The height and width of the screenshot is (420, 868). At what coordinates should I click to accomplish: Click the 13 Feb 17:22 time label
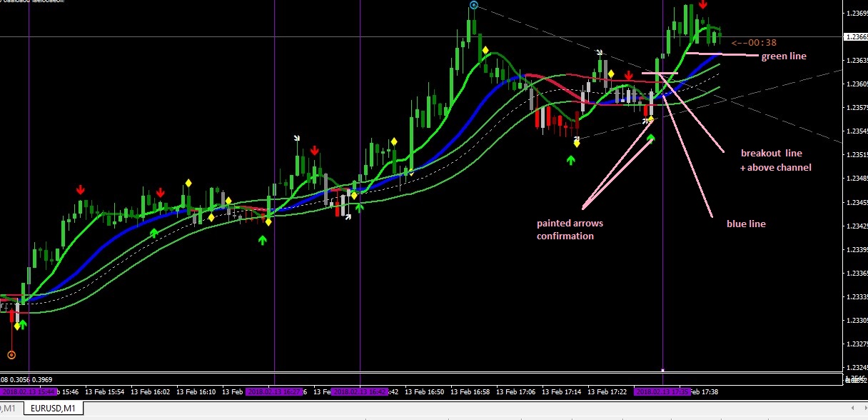[607, 391]
